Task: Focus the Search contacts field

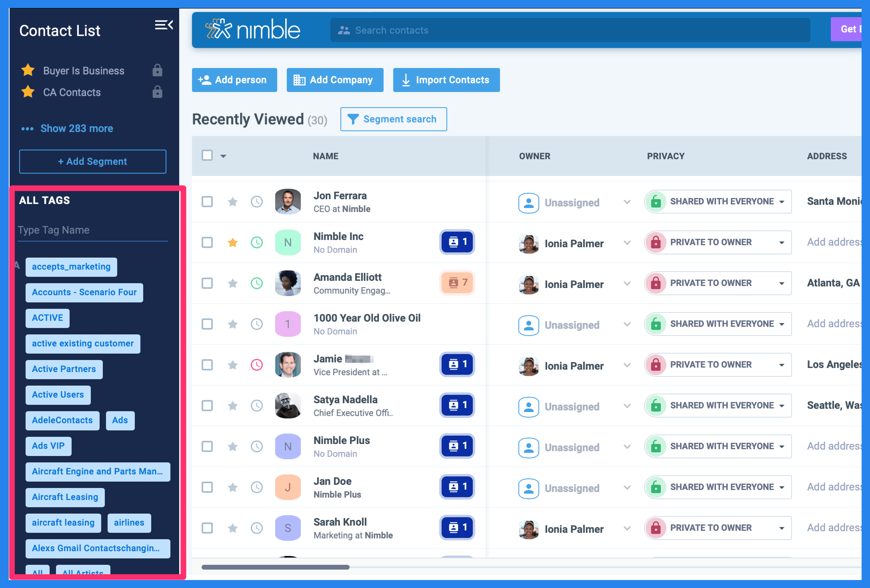Action: 570,30
